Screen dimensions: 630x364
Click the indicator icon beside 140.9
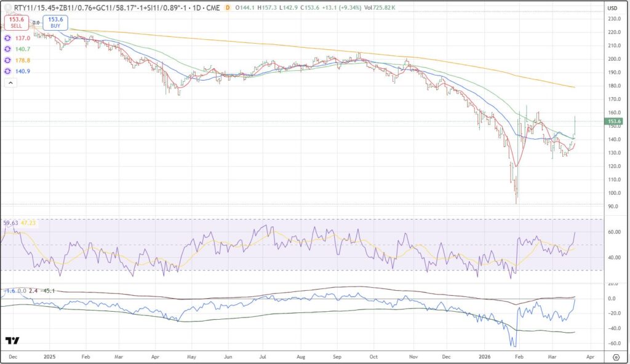pyautogui.click(x=8, y=71)
